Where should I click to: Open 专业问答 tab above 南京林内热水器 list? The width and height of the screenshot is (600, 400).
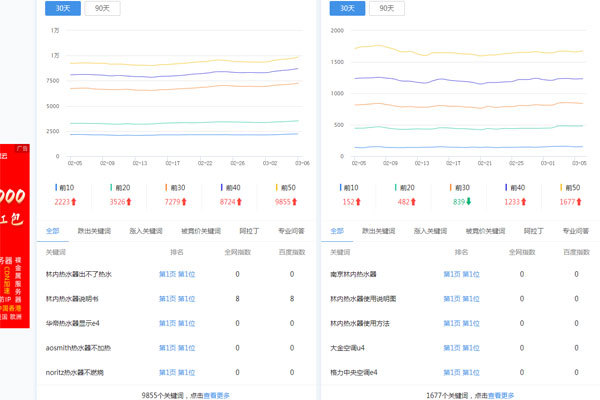(x=573, y=230)
